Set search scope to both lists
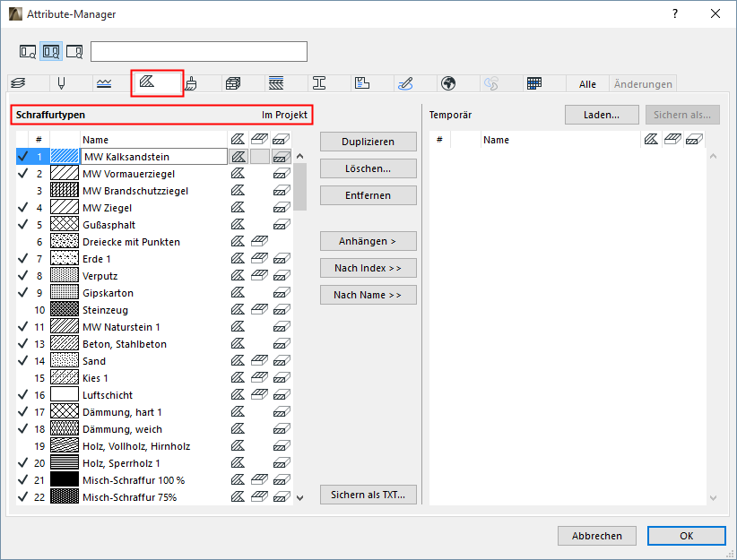 51,51
